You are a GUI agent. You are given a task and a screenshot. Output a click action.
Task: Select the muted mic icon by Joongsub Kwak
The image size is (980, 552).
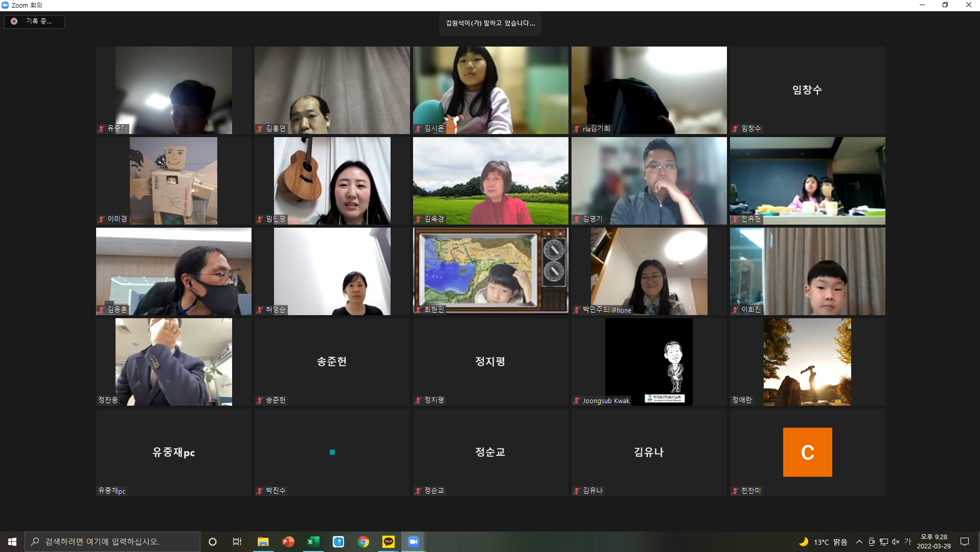577,401
